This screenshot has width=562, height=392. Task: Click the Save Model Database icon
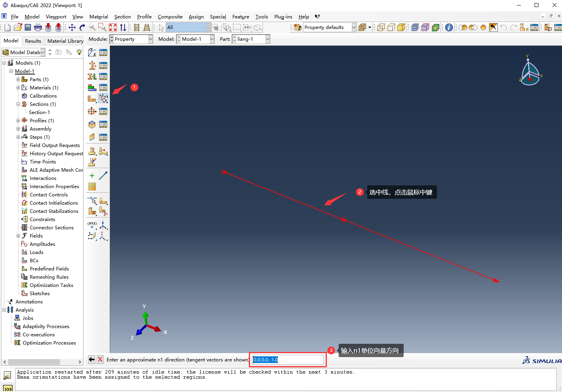(28, 27)
